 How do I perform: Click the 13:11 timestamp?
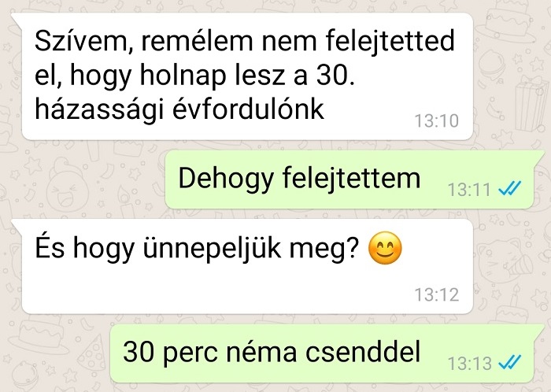[x=469, y=190]
